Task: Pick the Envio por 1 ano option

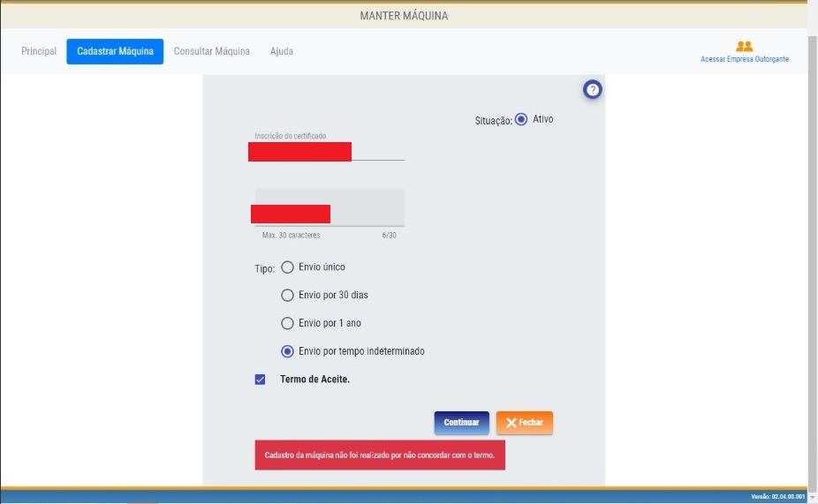Action: (287, 323)
